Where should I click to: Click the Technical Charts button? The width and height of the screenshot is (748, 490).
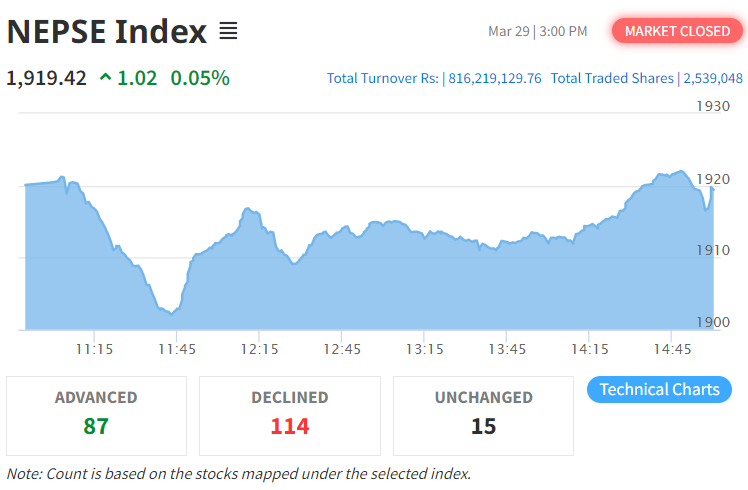[x=659, y=390]
